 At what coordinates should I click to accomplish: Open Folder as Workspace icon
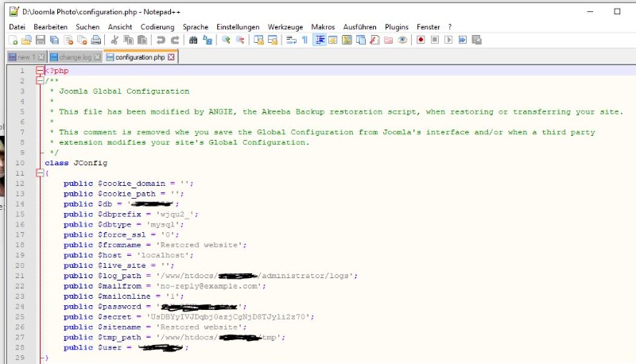coord(389,40)
